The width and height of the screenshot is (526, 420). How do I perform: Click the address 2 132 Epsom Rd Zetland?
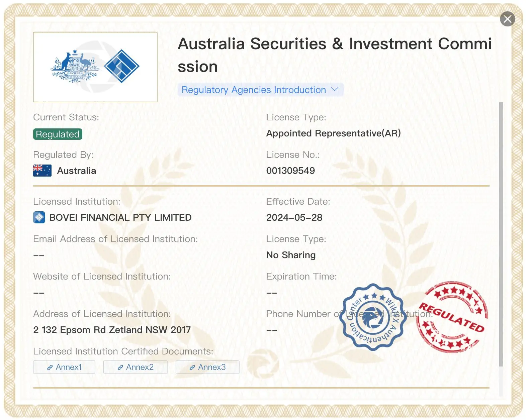[112, 330]
